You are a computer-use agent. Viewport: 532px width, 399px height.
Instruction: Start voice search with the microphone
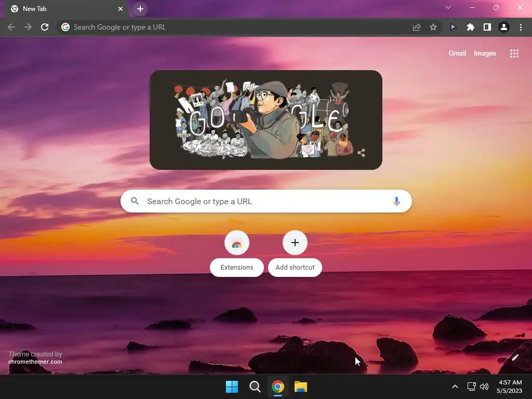tap(396, 201)
